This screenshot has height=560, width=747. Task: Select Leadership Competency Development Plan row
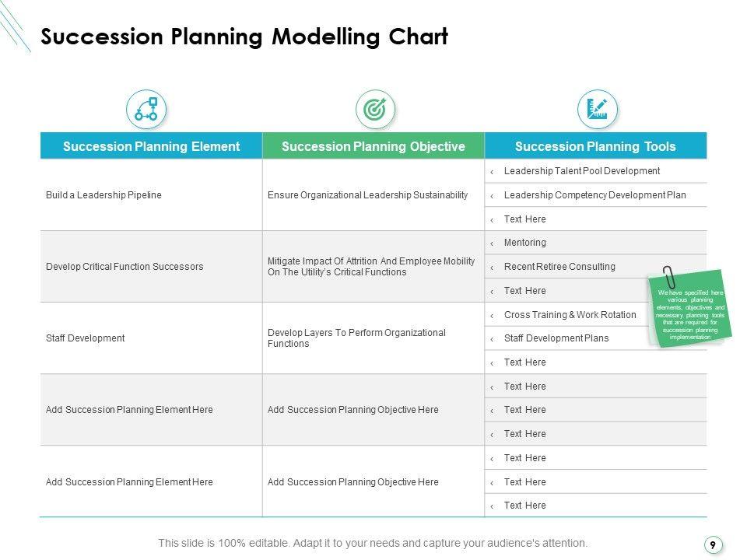[594, 195]
